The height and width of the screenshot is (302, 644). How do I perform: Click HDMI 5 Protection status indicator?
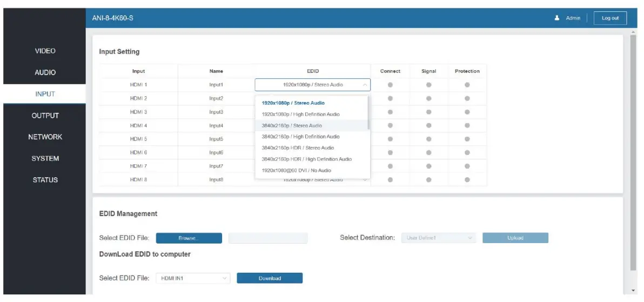467,139
